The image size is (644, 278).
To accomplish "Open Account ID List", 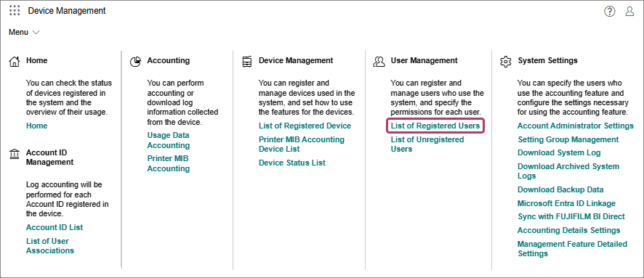I will tap(55, 227).
